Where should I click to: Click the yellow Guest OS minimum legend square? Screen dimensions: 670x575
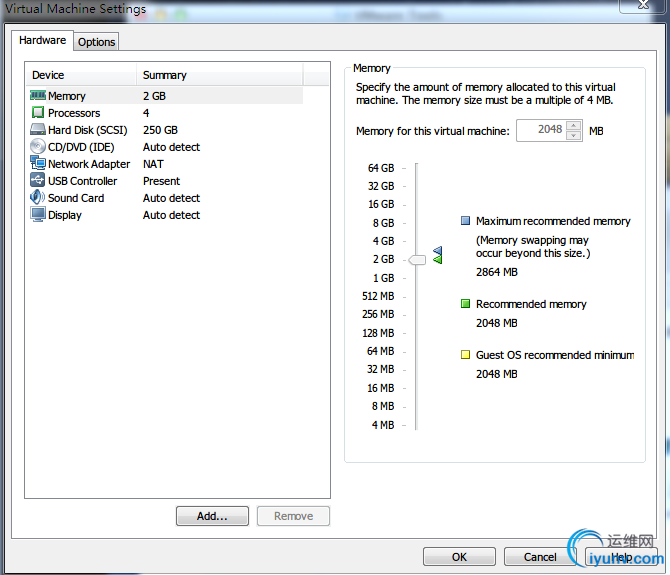click(465, 355)
